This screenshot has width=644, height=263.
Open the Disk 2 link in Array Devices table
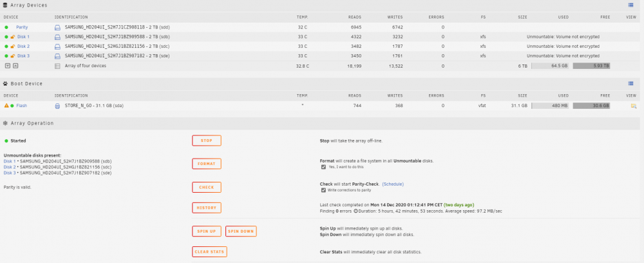(x=23, y=46)
